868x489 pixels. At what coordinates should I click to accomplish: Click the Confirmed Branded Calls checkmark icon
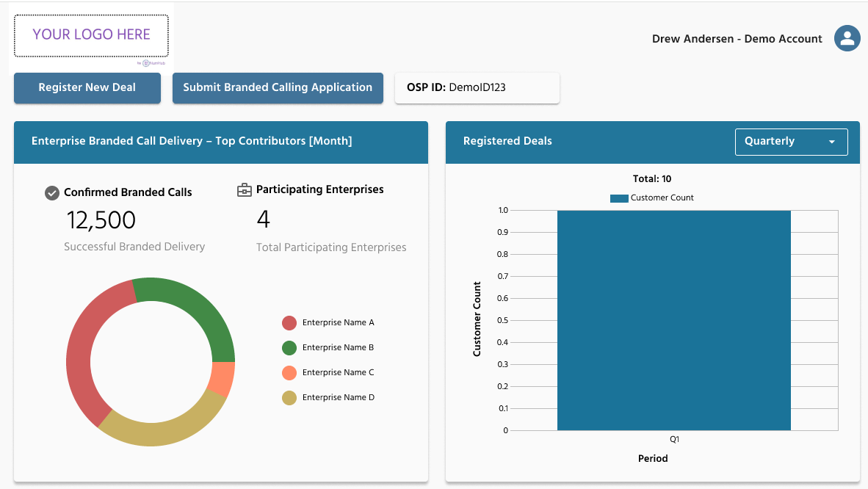pos(52,192)
